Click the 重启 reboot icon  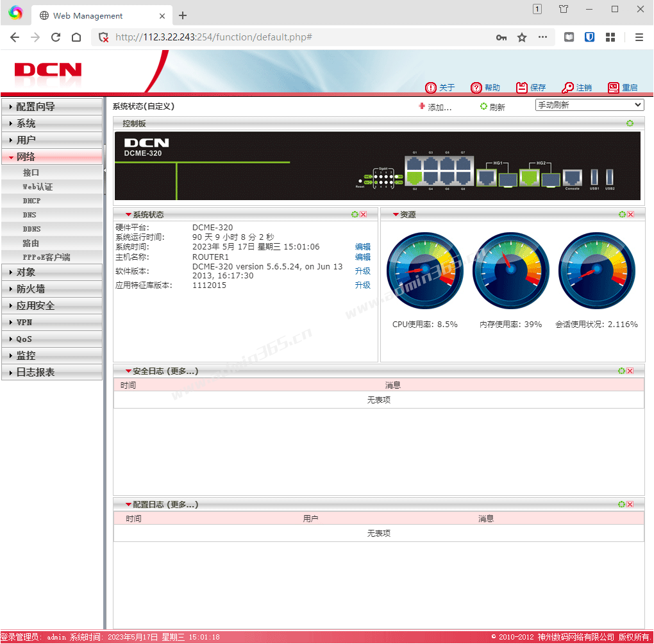click(x=613, y=88)
